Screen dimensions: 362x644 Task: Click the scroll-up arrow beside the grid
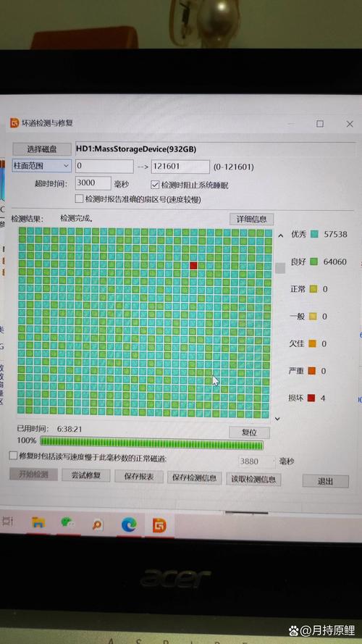pyautogui.click(x=281, y=235)
